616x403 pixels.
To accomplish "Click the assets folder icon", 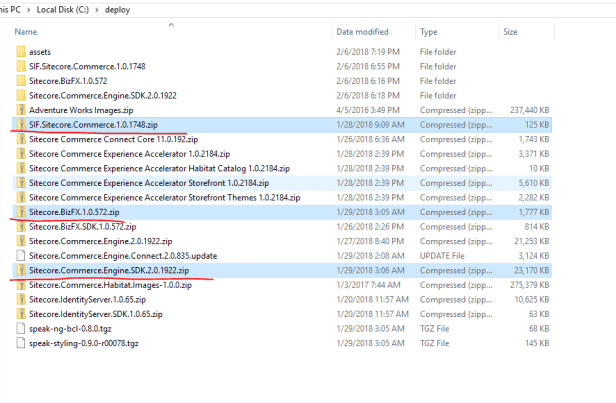I will click(x=21, y=51).
